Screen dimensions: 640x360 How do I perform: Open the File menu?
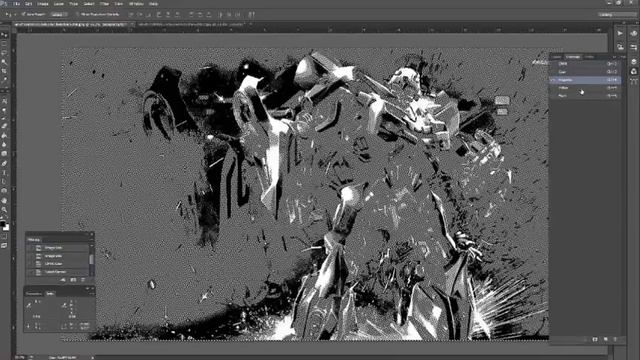[x=17, y=4]
